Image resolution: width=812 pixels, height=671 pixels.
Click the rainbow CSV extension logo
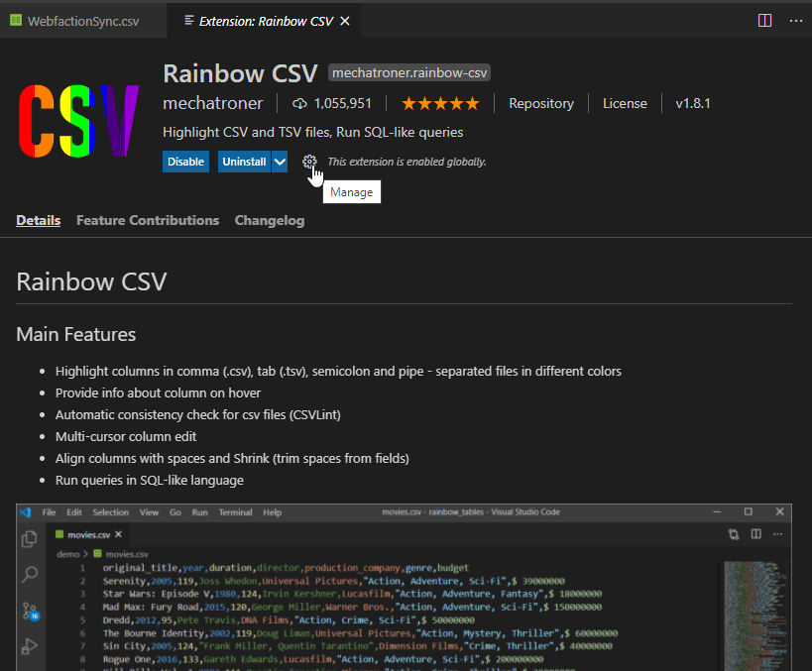[x=78, y=121]
